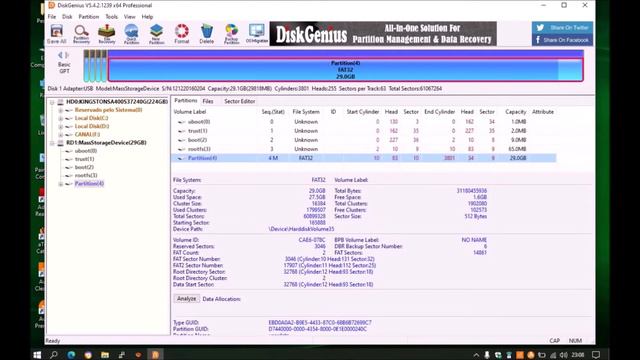
Task: Click the Analyze button
Action: 187,299
